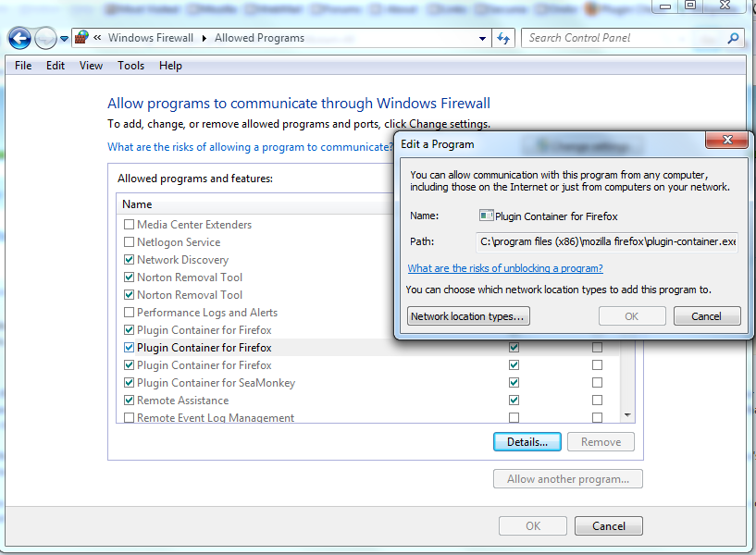Open the Tools menu
This screenshot has height=555, width=756.
130,66
